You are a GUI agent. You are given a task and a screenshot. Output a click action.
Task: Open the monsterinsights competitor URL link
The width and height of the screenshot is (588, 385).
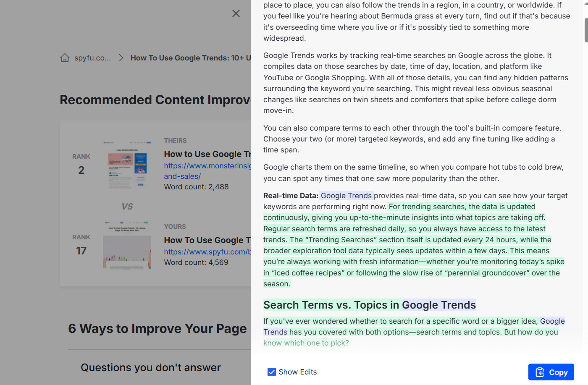[x=207, y=171]
